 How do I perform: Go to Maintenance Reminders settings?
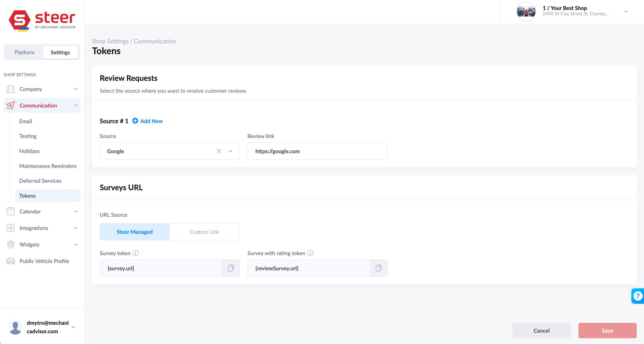(48, 166)
